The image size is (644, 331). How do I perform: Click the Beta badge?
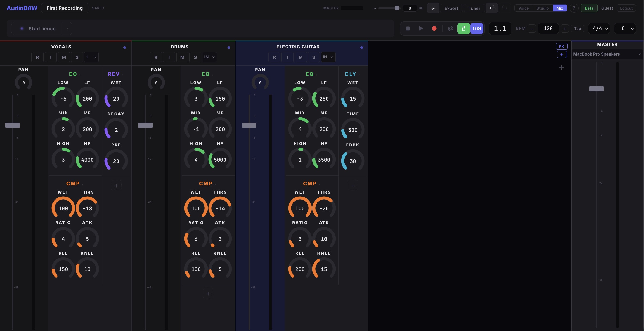(589, 8)
